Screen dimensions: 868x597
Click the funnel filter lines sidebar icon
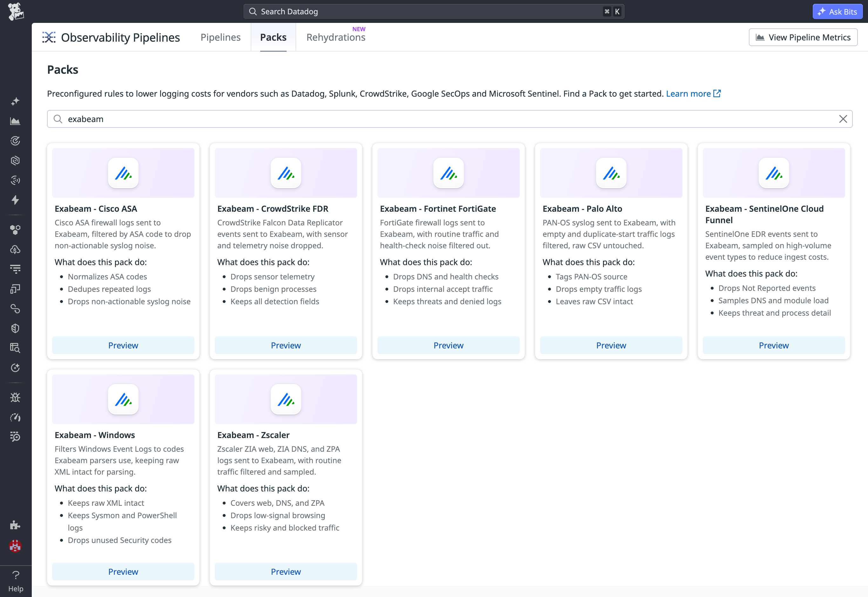pos(15,269)
